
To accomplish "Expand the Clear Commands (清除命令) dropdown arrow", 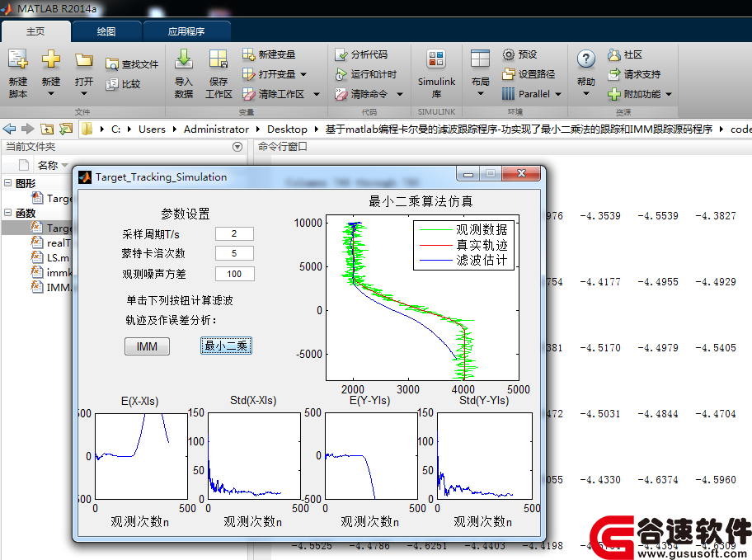I will (x=400, y=94).
